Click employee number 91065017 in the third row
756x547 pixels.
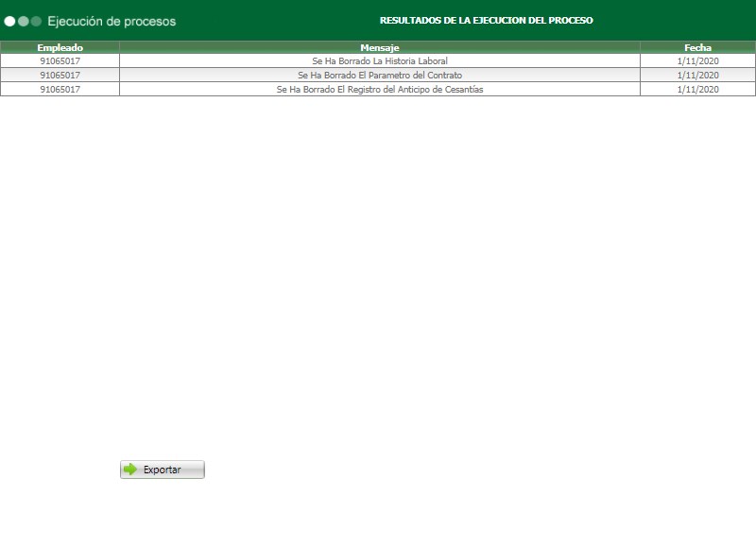tap(60, 90)
